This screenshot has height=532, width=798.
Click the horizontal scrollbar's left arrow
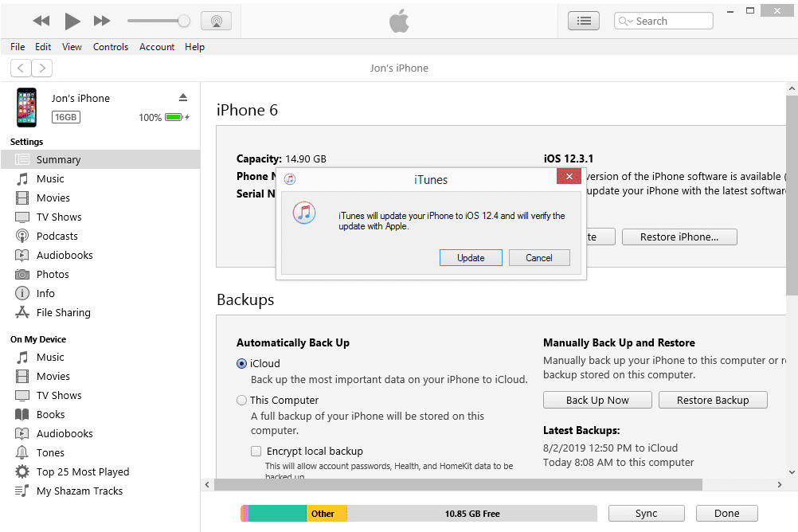coord(207,485)
